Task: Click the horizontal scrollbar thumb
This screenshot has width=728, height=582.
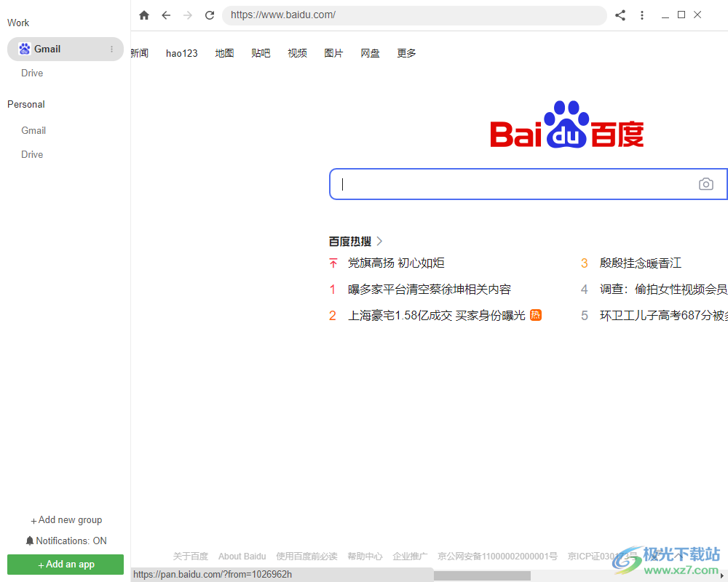Action: coord(482,575)
